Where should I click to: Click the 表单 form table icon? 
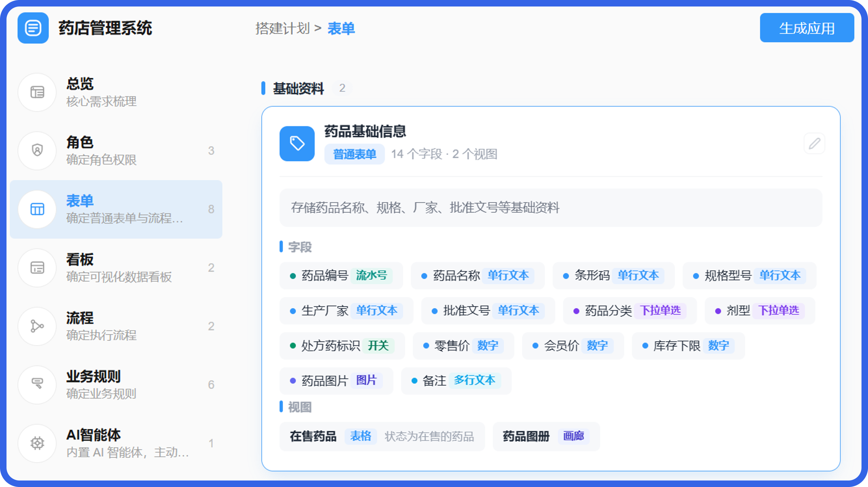point(37,209)
